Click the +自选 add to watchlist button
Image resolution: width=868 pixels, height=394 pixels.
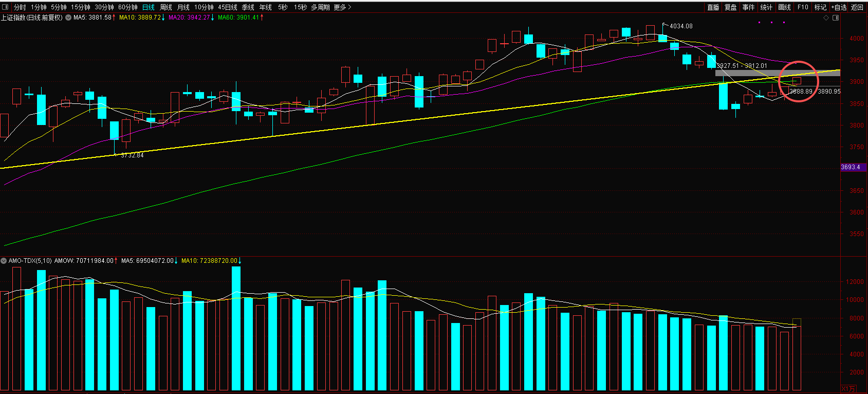click(x=839, y=7)
